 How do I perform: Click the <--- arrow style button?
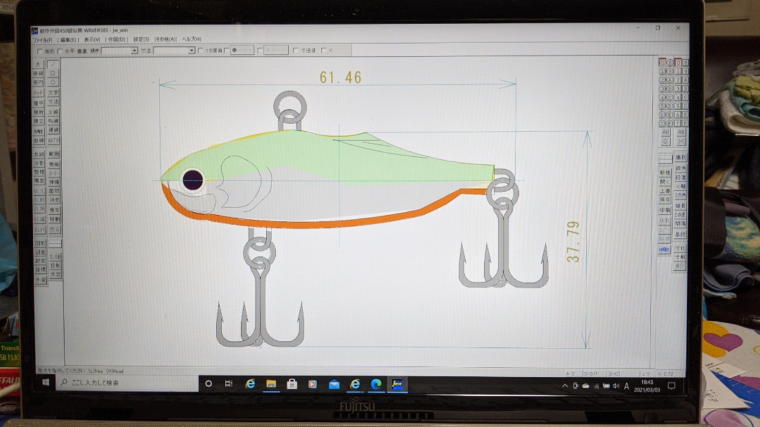coord(276,50)
